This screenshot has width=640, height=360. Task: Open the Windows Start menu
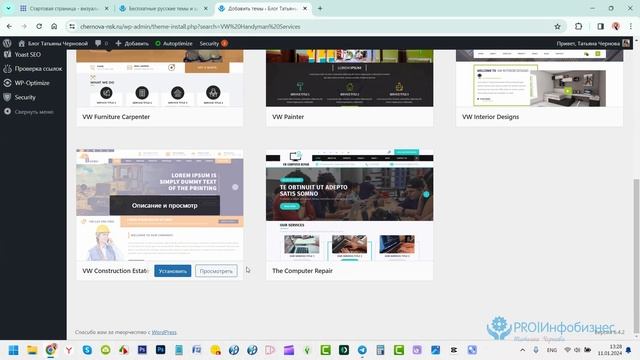pyautogui.click(x=13, y=350)
